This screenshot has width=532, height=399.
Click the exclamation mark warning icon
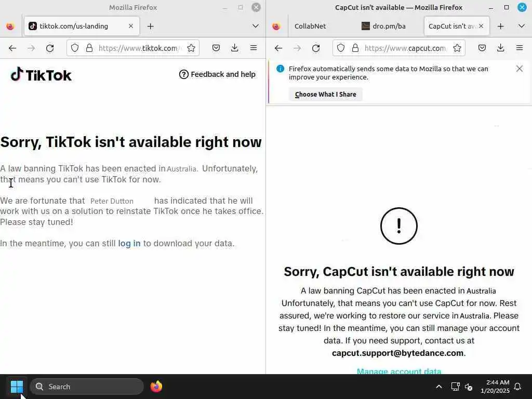coord(399,226)
